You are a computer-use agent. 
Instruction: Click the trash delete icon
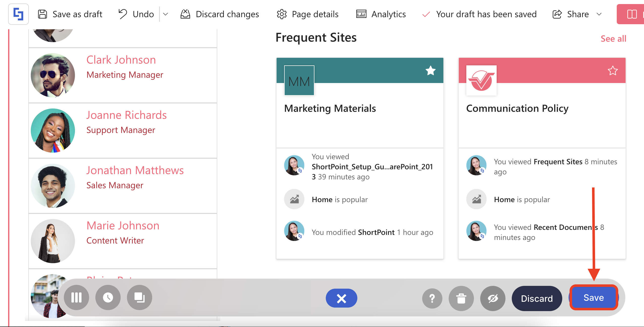click(x=461, y=298)
